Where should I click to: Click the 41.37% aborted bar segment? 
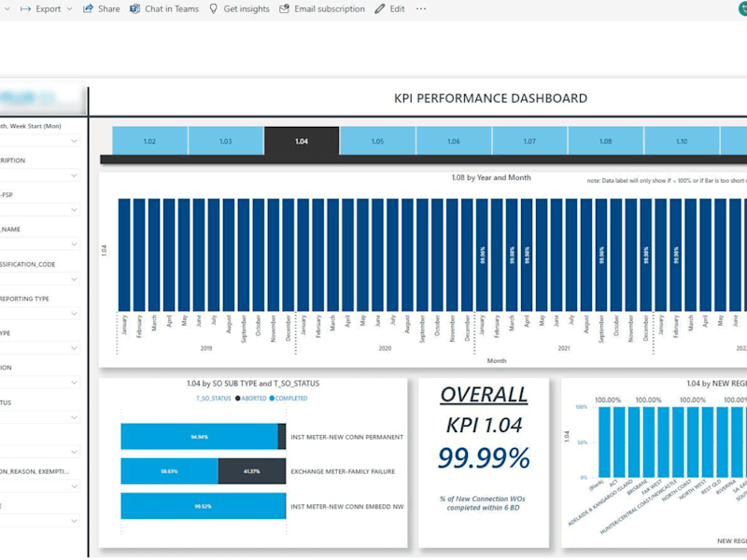pyautogui.click(x=252, y=471)
